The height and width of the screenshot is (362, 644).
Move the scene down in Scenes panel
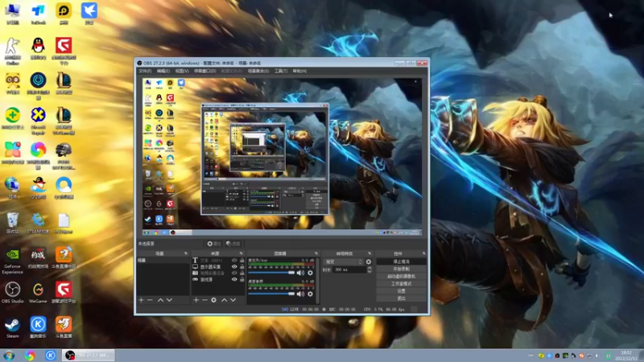pos(169,300)
